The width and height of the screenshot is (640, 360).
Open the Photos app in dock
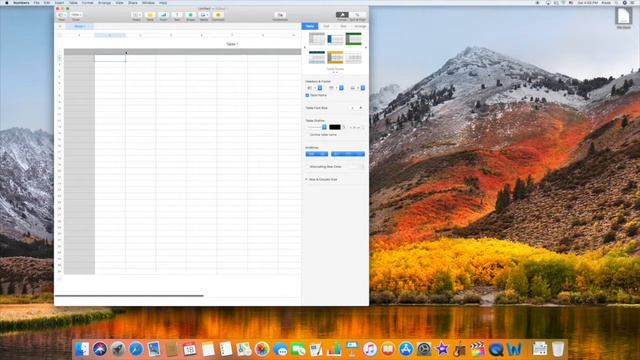coord(262,349)
